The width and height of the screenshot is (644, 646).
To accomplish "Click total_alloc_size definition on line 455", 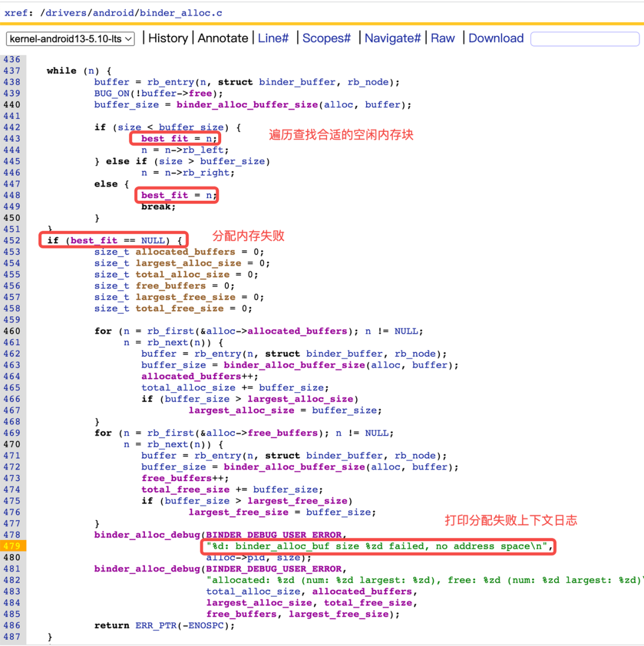I will pyautogui.click(x=182, y=274).
